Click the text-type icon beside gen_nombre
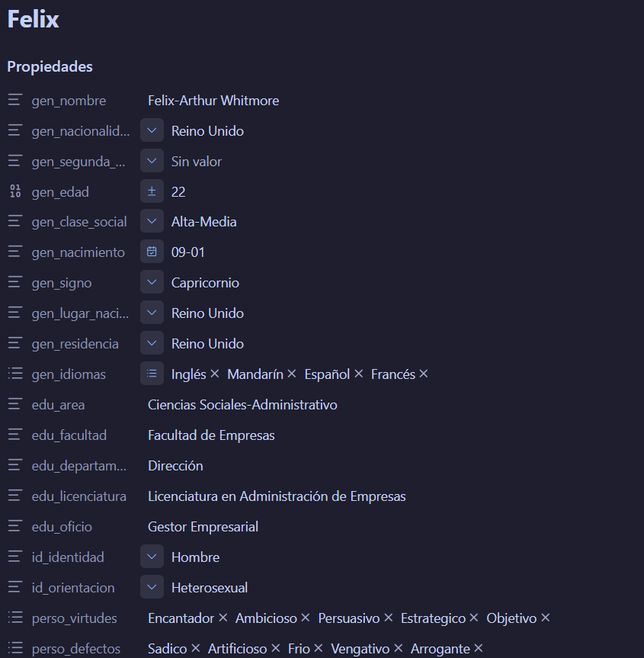The height and width of the screenshot is (658, 644). 15,101
